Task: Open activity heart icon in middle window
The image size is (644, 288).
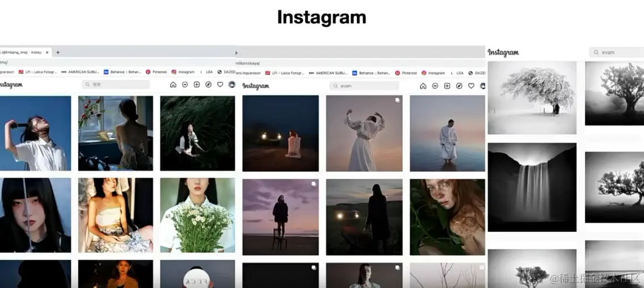Action: [x=471, y=86]
